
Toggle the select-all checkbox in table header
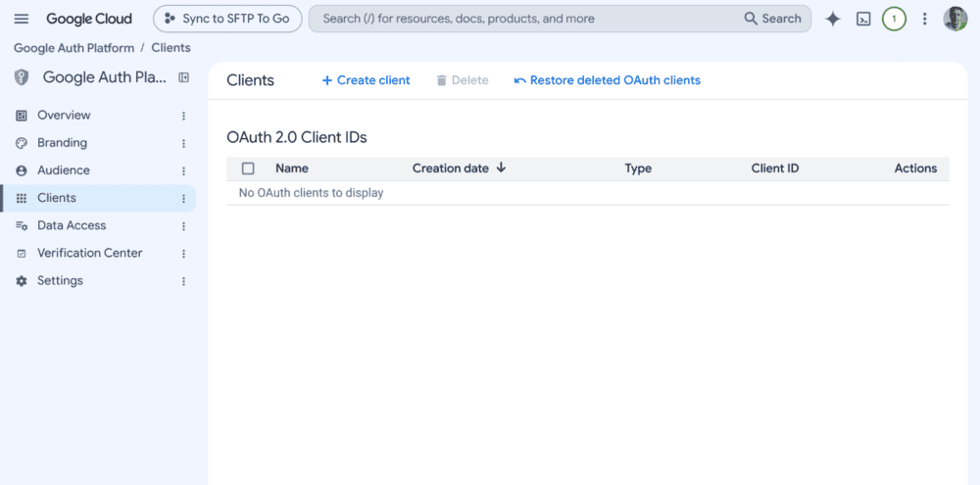coord(248,169)
